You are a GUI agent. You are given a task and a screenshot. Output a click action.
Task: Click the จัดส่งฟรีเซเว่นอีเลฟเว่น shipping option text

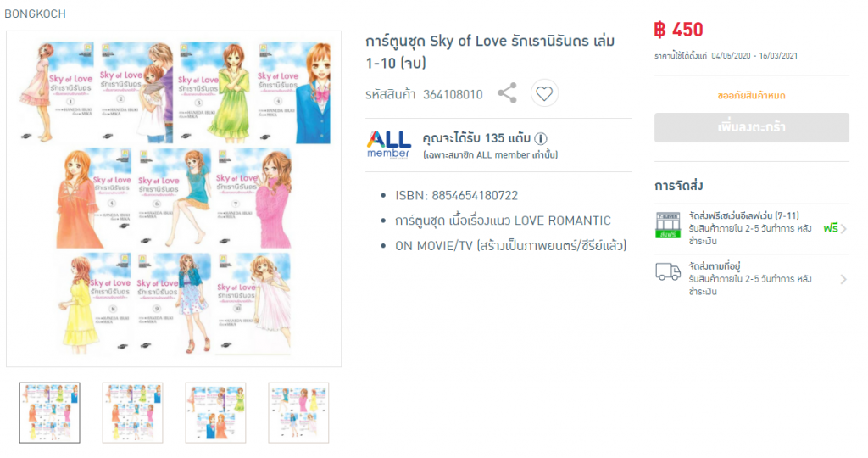pos(743,215)
